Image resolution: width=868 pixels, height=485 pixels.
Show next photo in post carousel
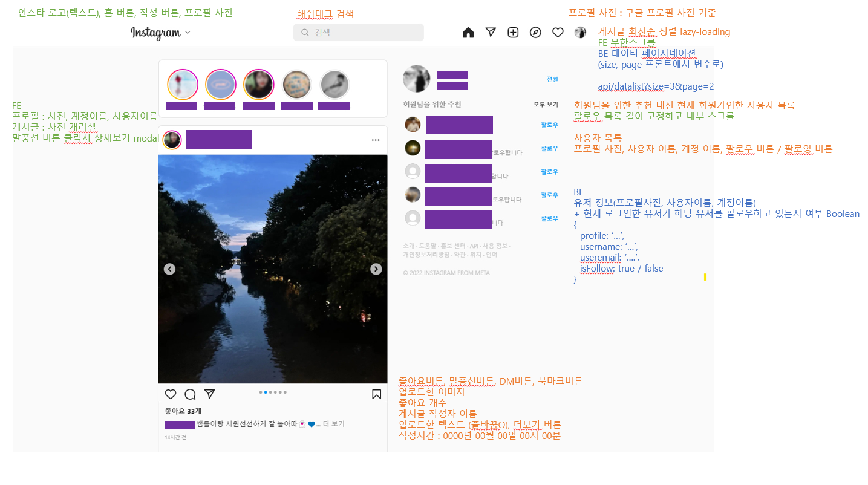pos(376,269)
